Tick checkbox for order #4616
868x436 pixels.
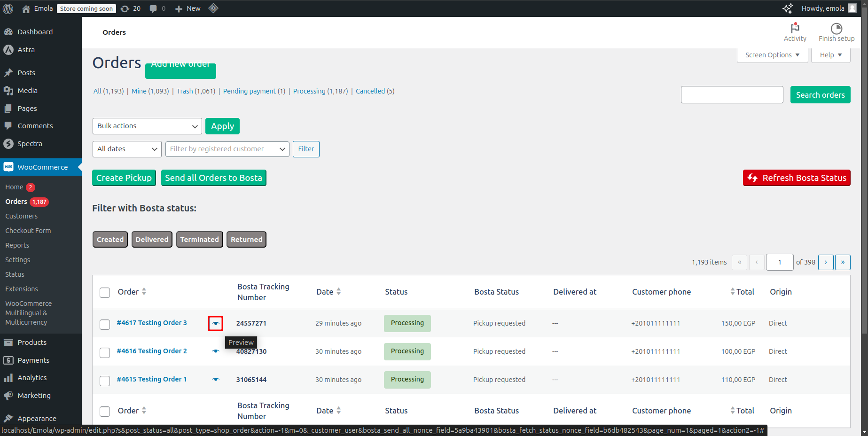(105, 353)
